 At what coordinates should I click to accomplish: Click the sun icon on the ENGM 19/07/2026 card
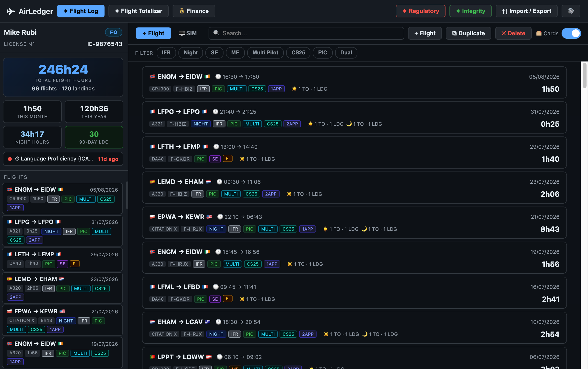(x=290, y=264)
